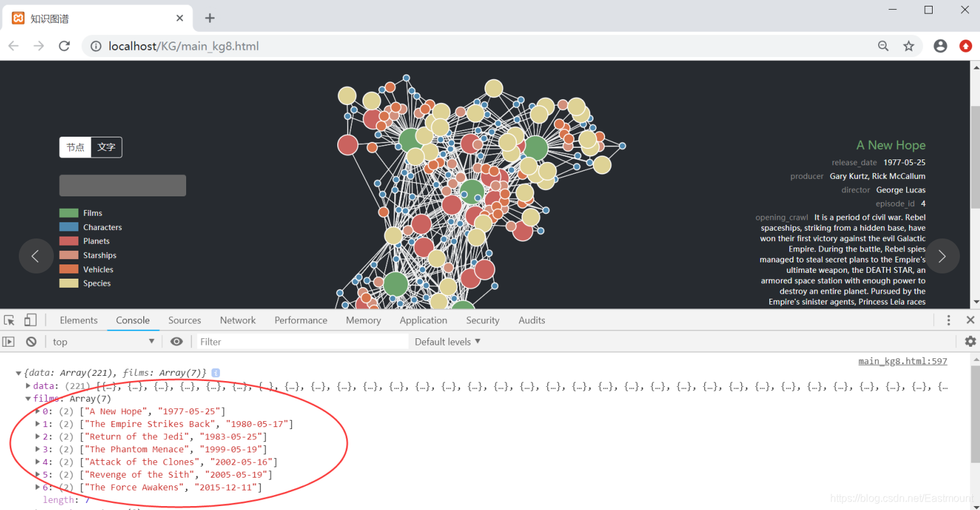Switch to the Application tab

coord(424,320)
